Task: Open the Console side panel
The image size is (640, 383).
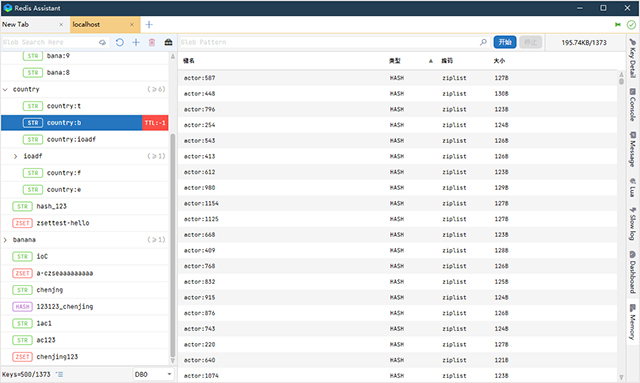Action: (x=633, y=105)
